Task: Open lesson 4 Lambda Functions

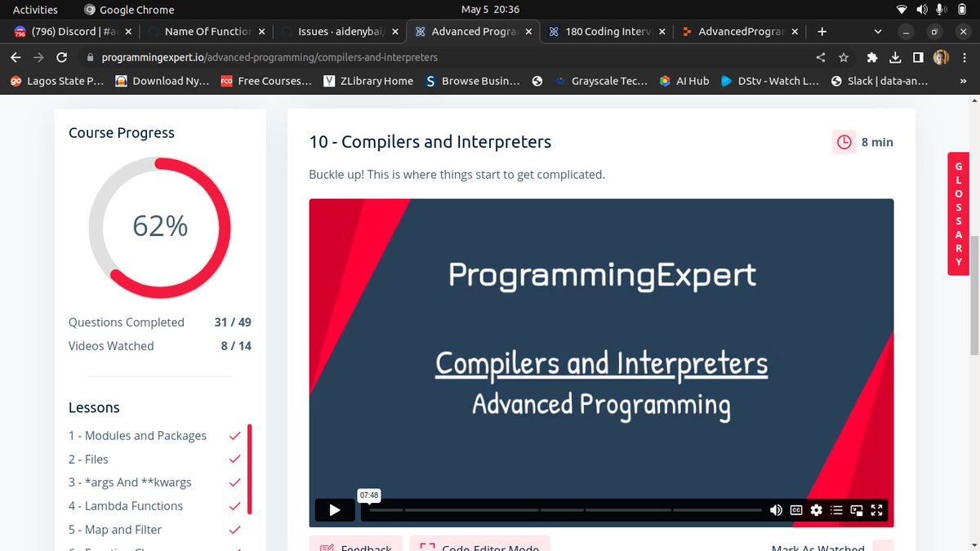Action: tap(126, 506)
